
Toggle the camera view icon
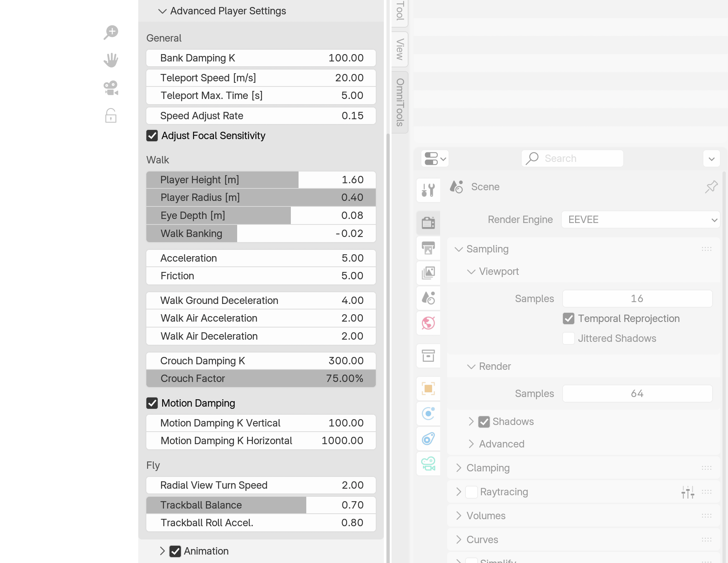[x=111, y=88]
